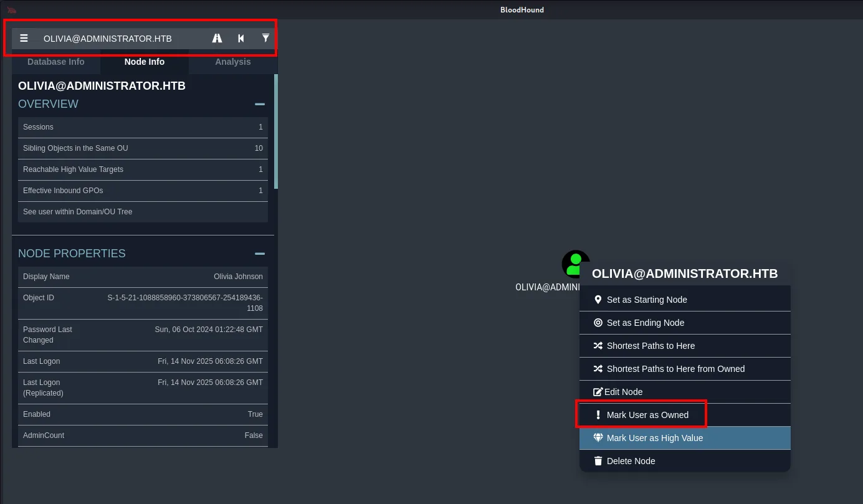Choose Set as Starting Node
The image size is (863, 504).
[x=685, y=300]
